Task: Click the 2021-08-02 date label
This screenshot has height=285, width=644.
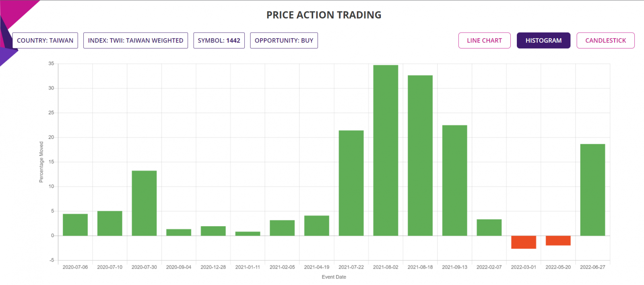Action: 386,267
